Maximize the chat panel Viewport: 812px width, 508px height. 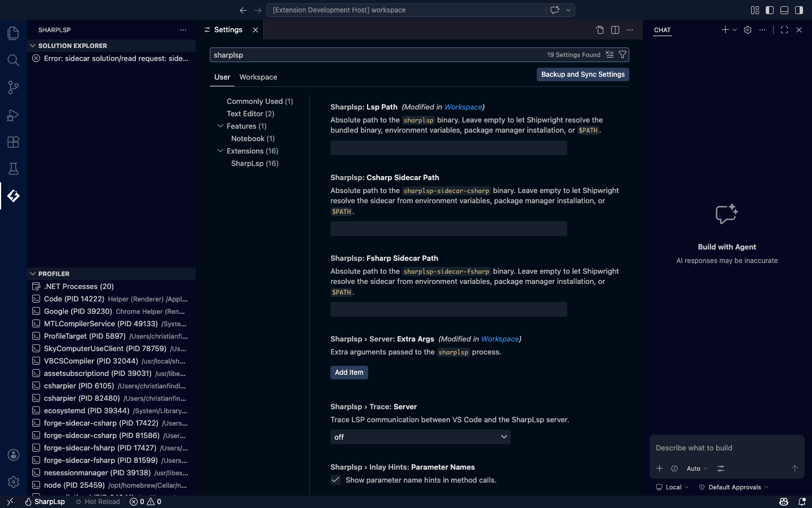click(784, 30)
